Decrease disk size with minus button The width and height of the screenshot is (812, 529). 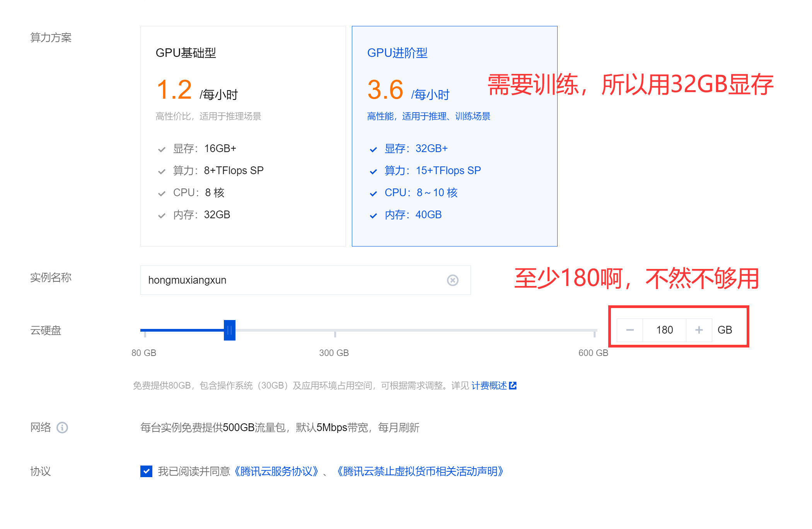coord(629,330)
